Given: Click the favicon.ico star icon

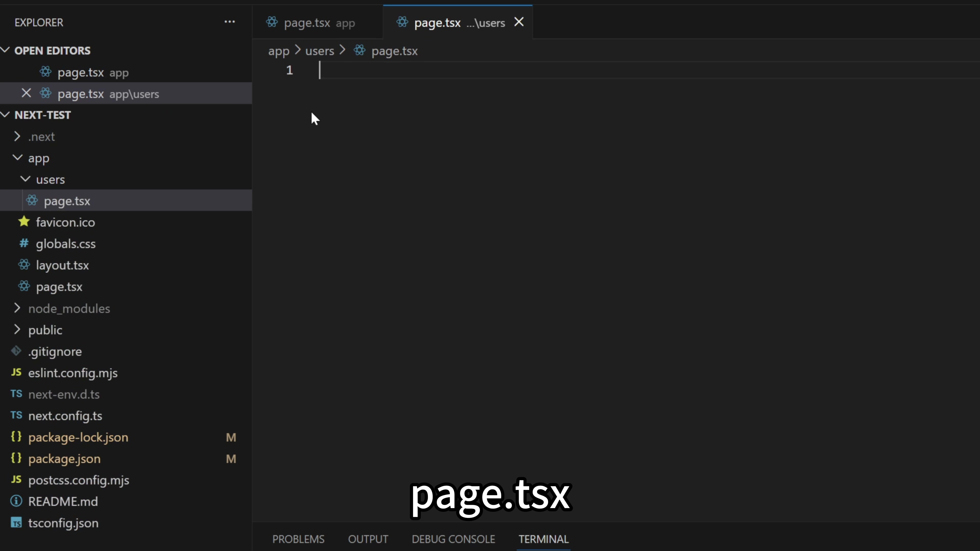Looking at the screenshot, I should pyautogui.click(x=24, y=222).
